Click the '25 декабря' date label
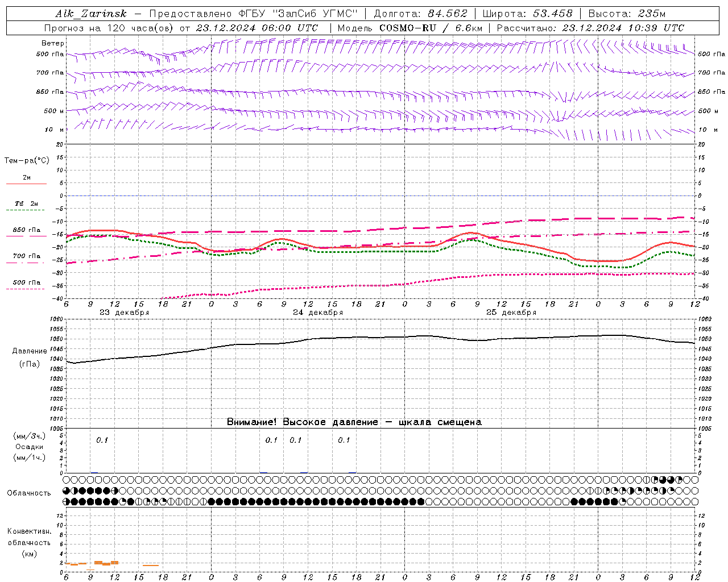 click(x=511, y=313)
